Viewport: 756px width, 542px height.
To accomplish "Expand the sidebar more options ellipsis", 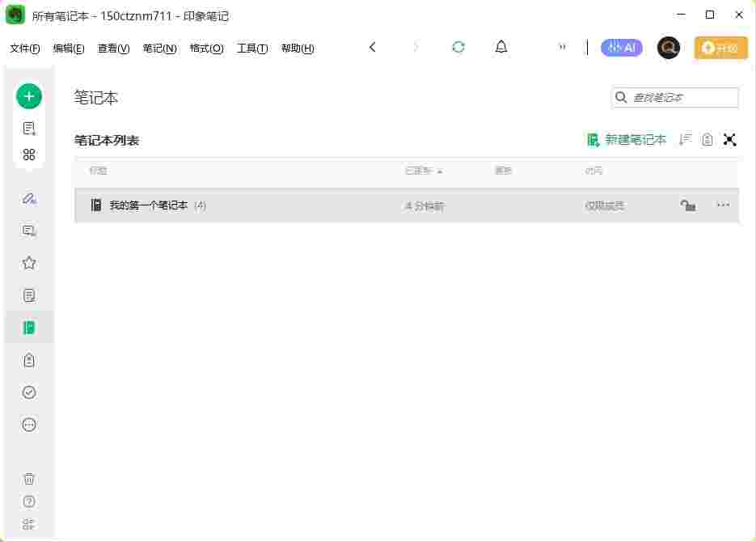I will pos(29,424).
